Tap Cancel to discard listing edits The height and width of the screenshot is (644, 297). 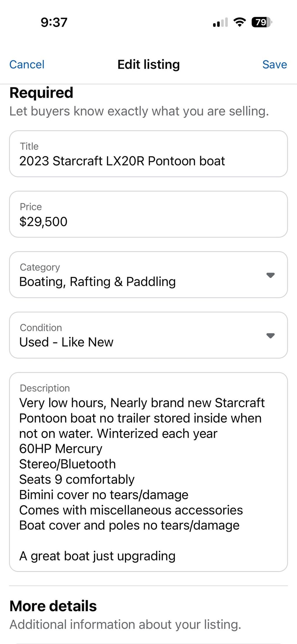pos(27,64)
